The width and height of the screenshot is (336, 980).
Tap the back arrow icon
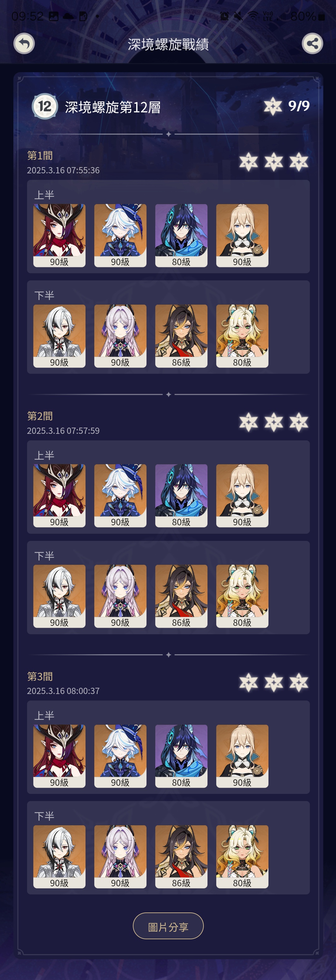[x=24, y=43]
